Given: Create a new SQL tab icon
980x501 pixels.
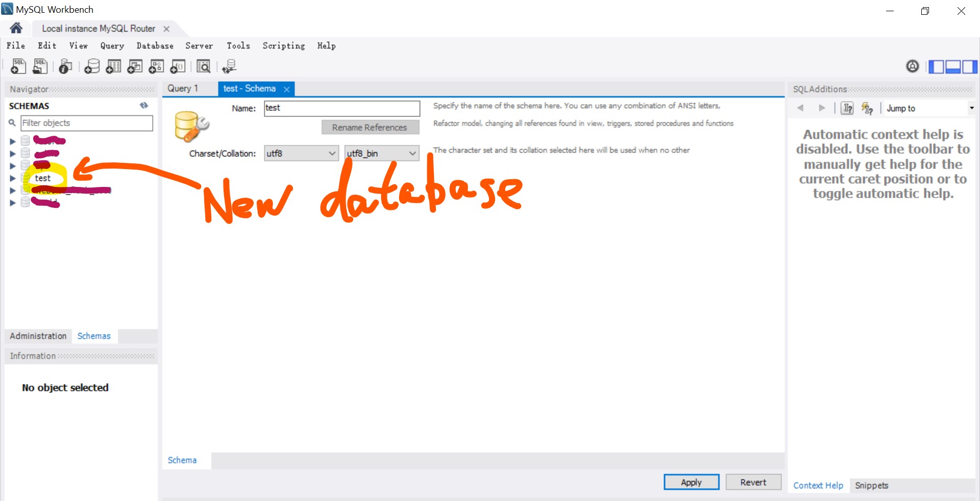Looking at the screenshot, I should (18, 66).
